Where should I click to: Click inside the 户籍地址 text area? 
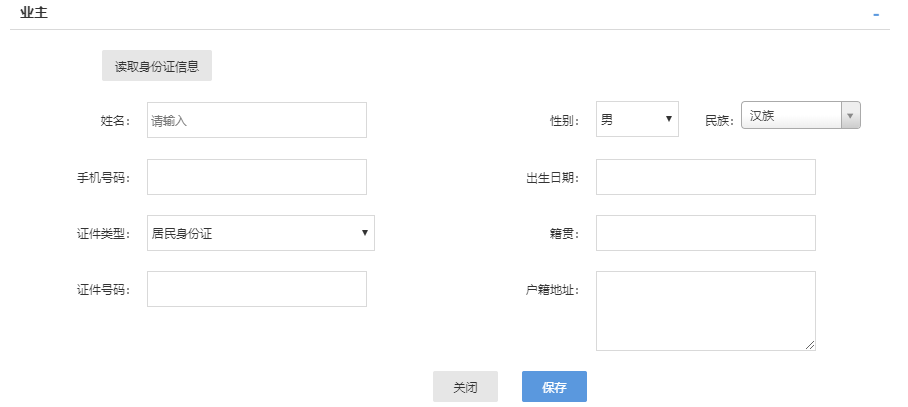click(705, 311)
